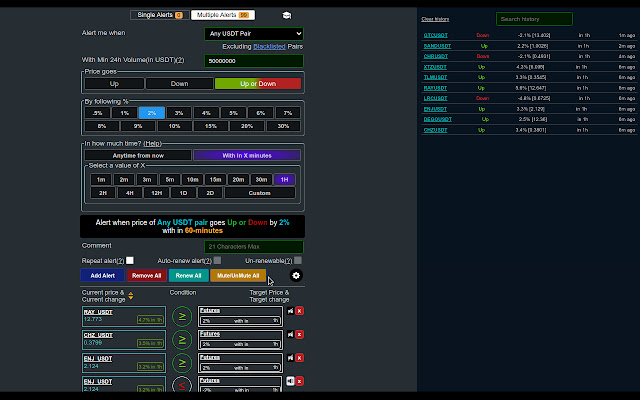Viewport: 640px width, 400px height.
Task: Set X value to 1H
Action: point(284,180)
